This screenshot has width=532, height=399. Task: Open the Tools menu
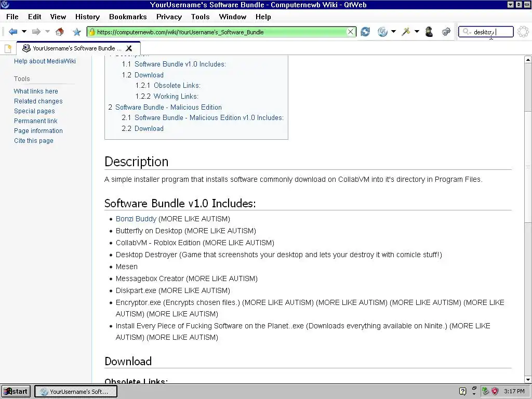pyautogui.click(x=200, y=17)
